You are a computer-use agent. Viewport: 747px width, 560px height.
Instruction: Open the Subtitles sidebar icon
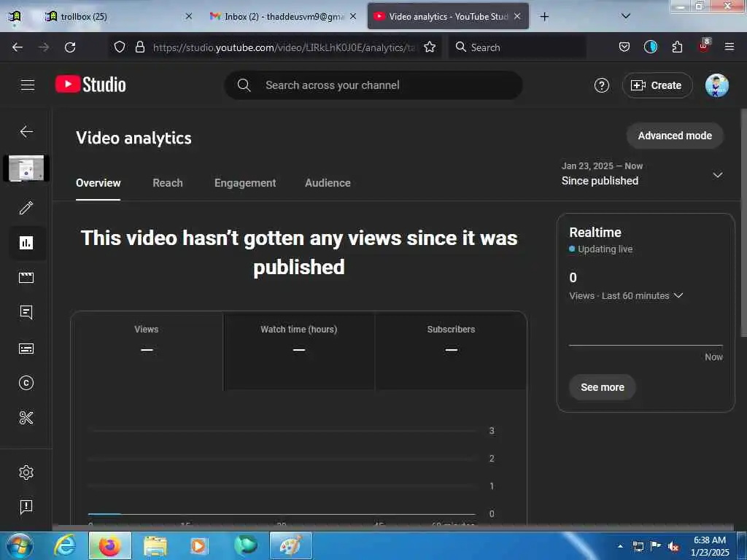pos(26,349)
